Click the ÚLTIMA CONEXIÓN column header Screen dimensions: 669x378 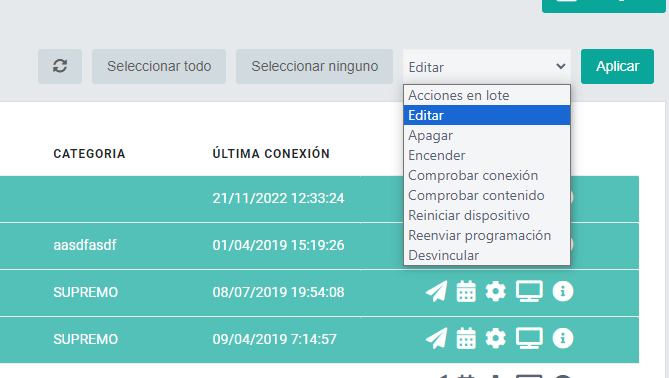(x=271, y=153)
